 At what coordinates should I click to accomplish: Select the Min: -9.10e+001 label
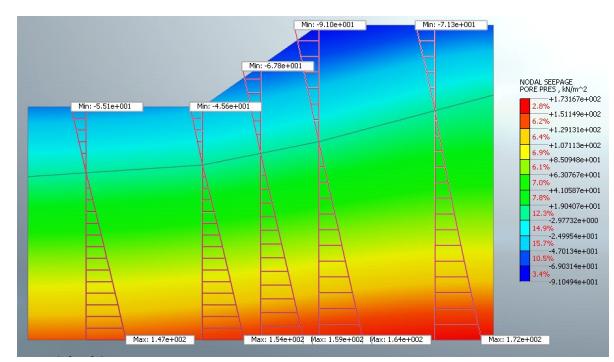[330, 25]
